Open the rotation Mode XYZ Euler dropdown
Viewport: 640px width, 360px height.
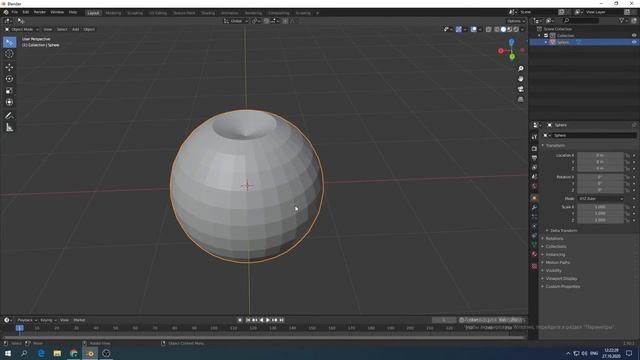point(601,199)
